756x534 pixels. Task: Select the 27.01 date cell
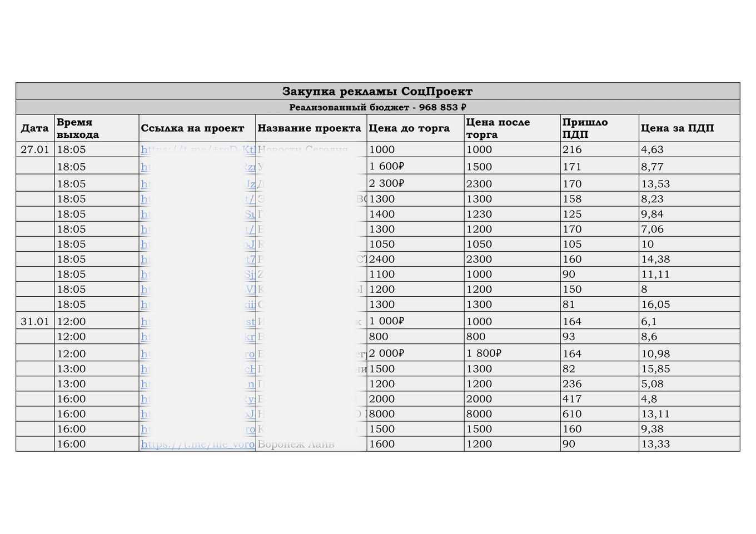click(x=35, y=149)
